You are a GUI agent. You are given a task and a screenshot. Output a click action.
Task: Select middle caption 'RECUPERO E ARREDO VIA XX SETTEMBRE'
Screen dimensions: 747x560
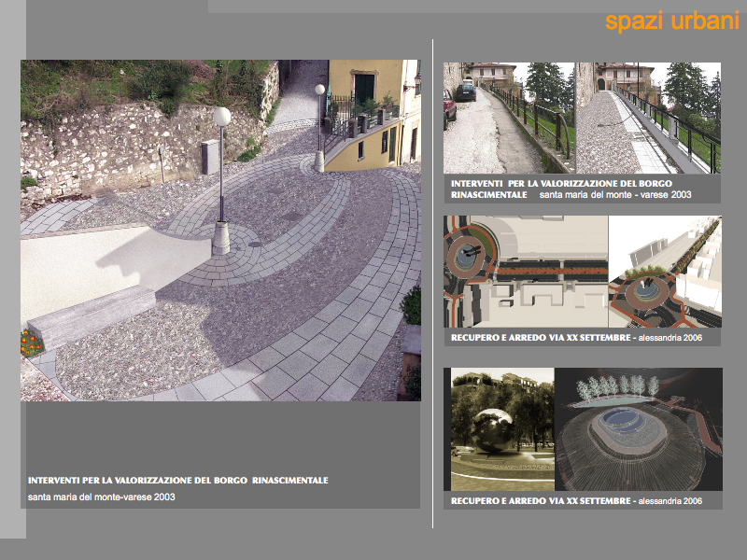click(x=541, y=338)
